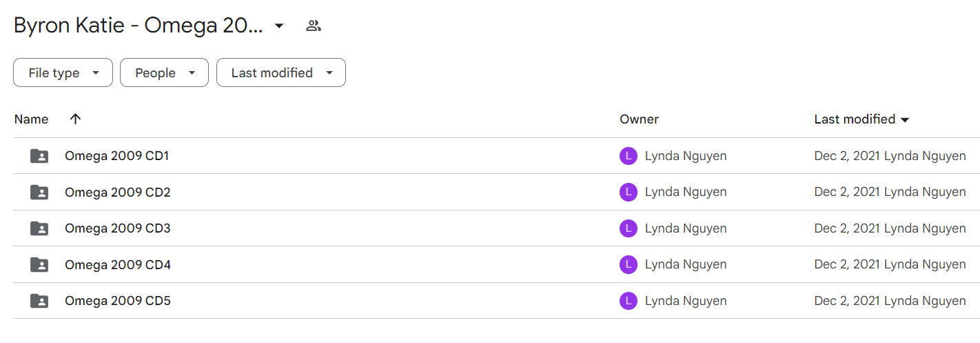Click owner avatar in Omega 2009 CD2 row
The height and width of the screenshot is (343, 980).
629,193
